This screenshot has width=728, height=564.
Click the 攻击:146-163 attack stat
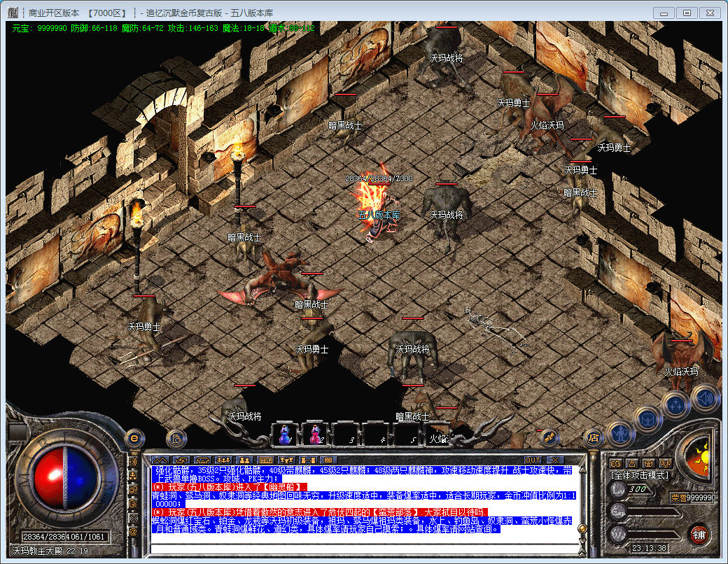[x=192, y=28]
